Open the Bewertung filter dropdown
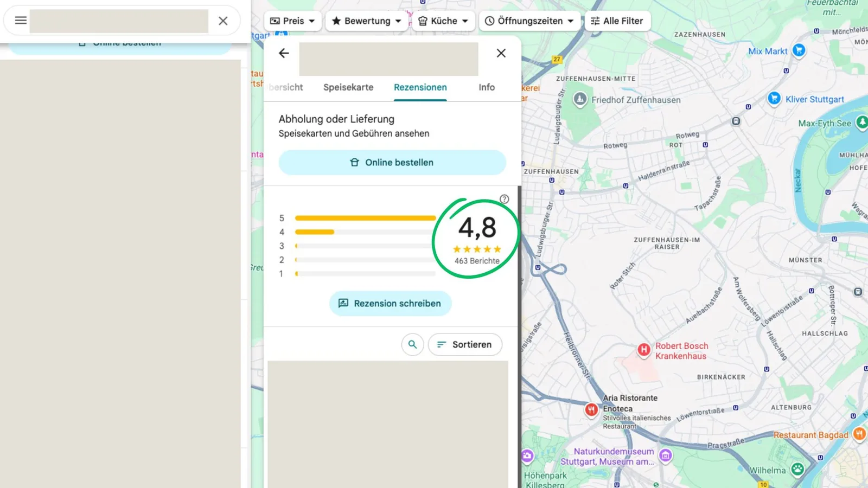The image size is (868, 488). [x=367, y=21]
